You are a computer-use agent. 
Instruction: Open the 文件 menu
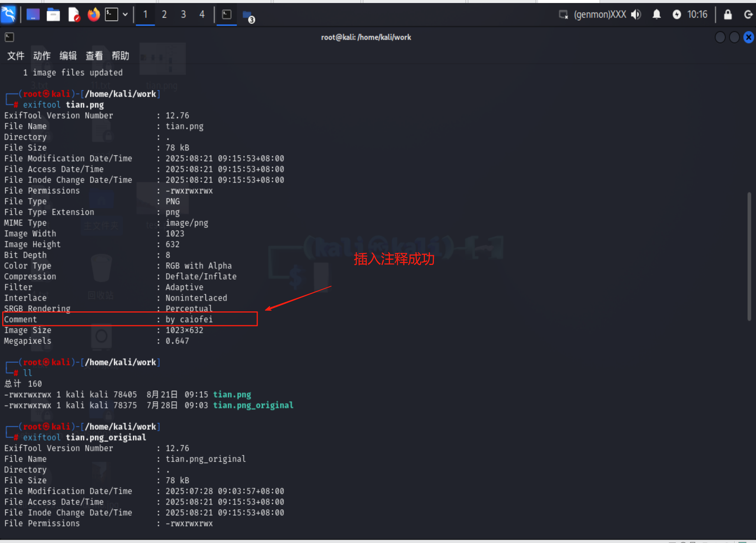pos(16,56)
